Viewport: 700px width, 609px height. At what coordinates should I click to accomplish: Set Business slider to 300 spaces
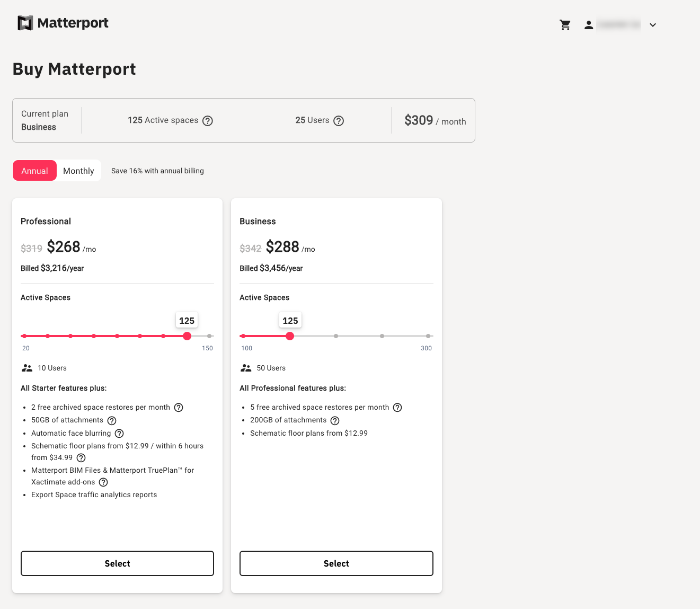tap(428, 336)
